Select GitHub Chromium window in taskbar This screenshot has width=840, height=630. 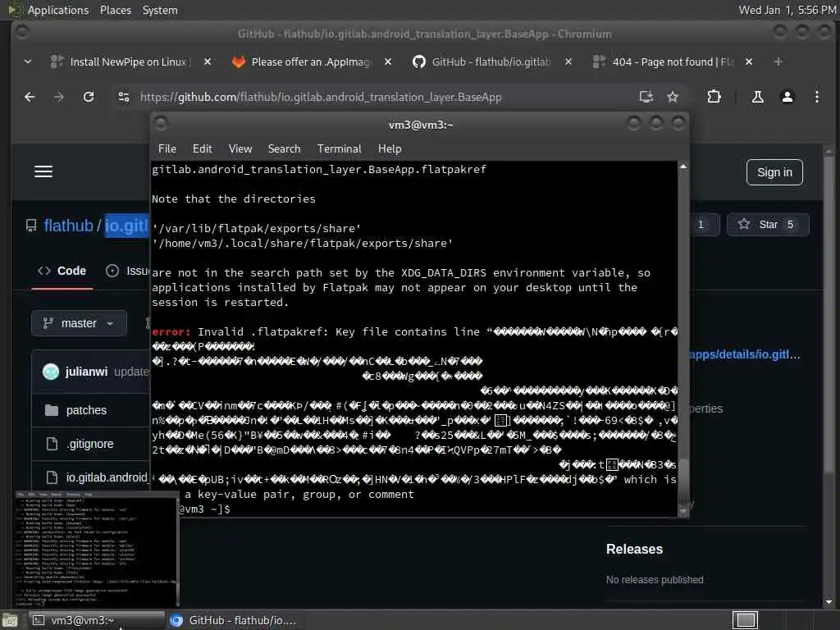(234, 620)
